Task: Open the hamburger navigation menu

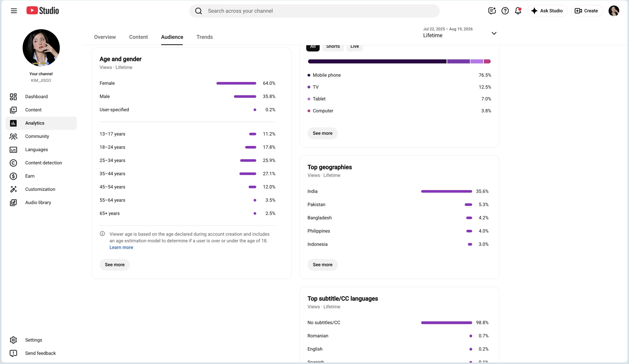Action: [14, 11]
